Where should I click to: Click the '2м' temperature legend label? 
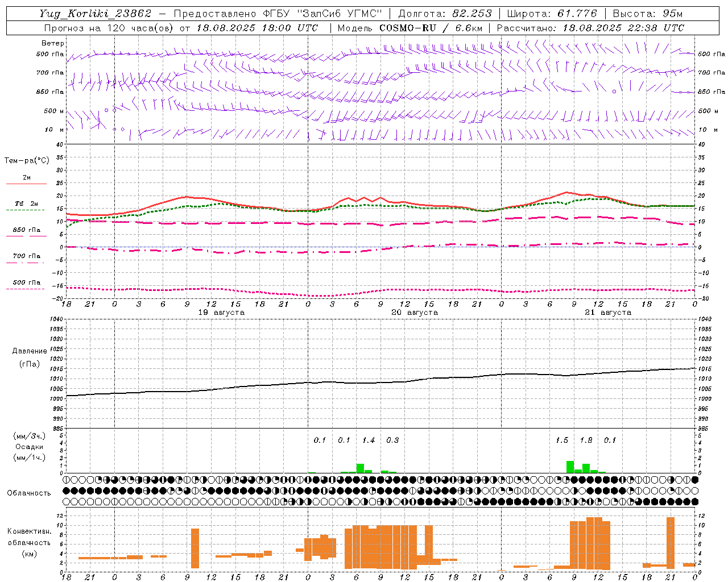coord(27,177)
